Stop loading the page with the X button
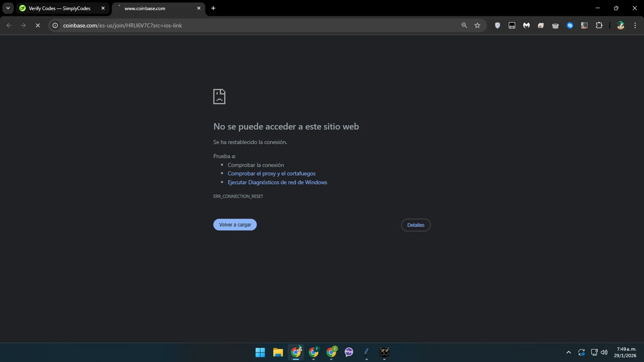Image resolution: width=644 pixels, height=362 pixels. coord(38,25)
